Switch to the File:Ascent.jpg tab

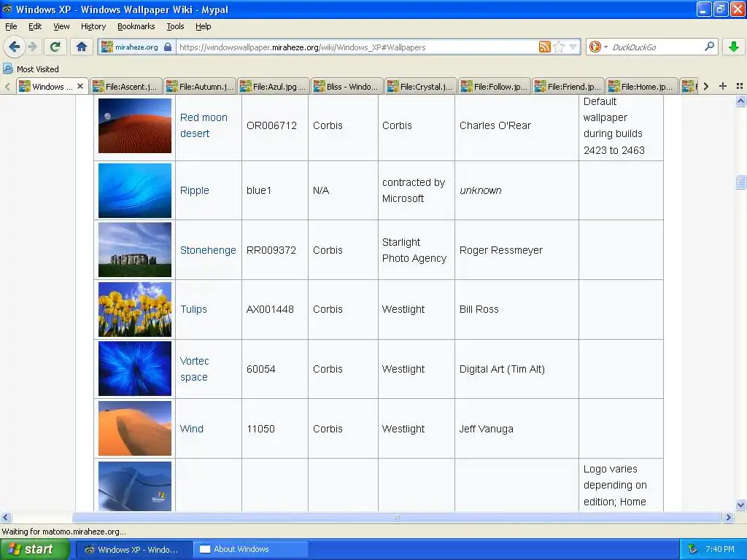126,87
